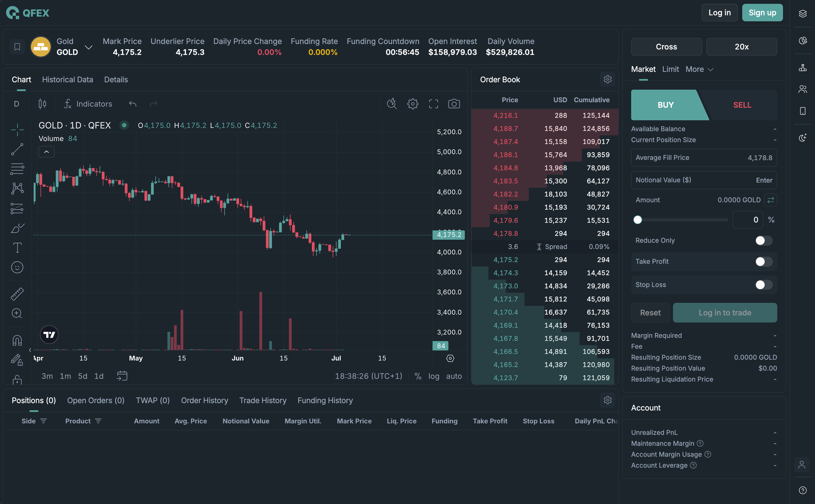Select the Limit order tab
Screen dimensions: 815x504
670,69
